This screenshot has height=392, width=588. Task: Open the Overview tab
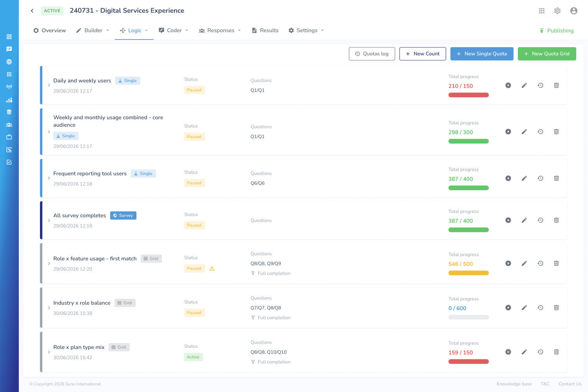[50, 31]
